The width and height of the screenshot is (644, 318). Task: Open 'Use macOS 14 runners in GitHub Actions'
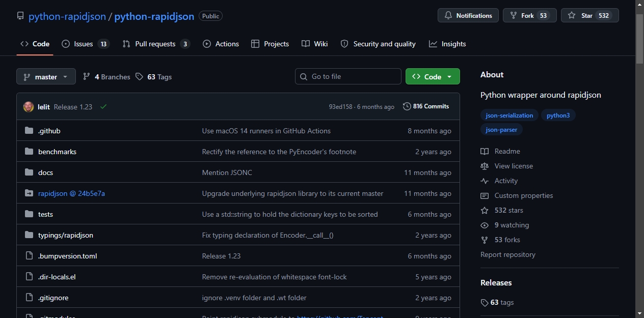coord(266,131)
